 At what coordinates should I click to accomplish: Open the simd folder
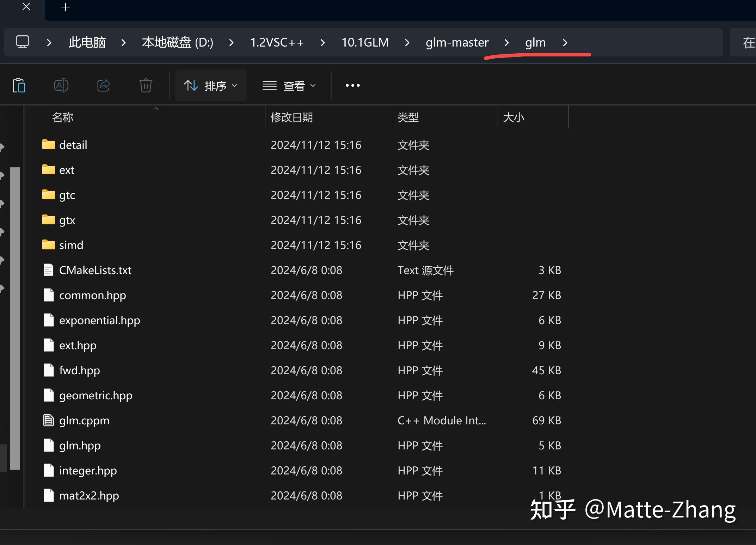click(70, 245)
